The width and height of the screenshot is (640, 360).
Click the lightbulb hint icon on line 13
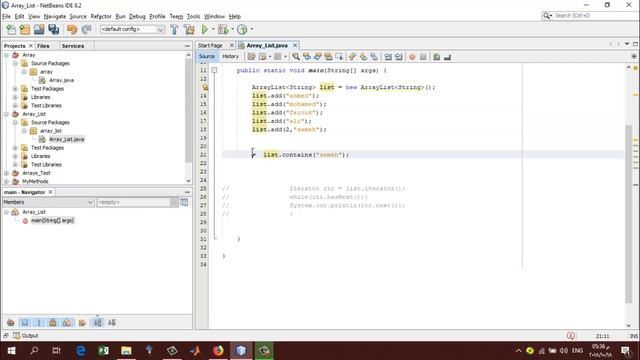click(x=205, y=87)
